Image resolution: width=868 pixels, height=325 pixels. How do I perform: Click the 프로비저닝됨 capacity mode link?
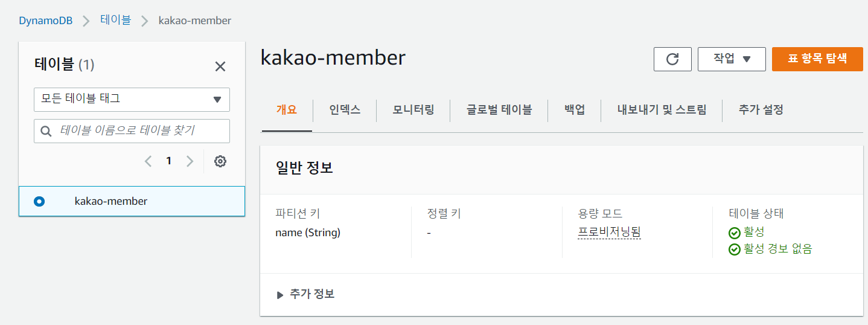(x=609, y=232)
